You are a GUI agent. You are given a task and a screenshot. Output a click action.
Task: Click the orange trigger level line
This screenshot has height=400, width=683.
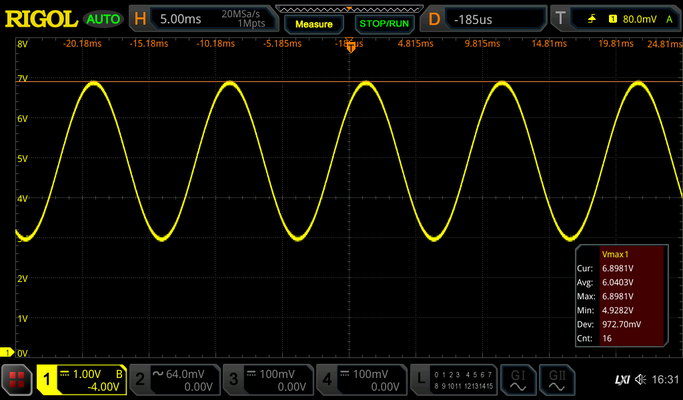tap(348, 81)
